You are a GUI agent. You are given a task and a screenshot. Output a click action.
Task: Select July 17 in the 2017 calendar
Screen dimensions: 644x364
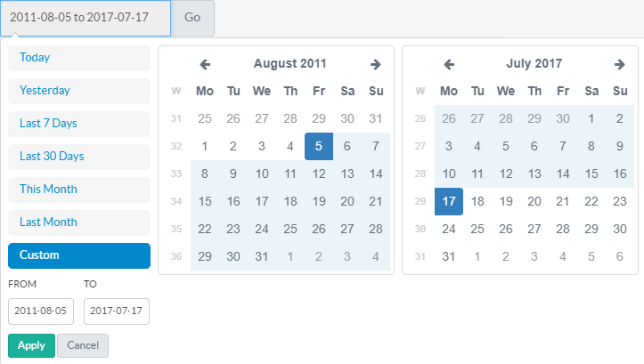[x=449, y=201]
